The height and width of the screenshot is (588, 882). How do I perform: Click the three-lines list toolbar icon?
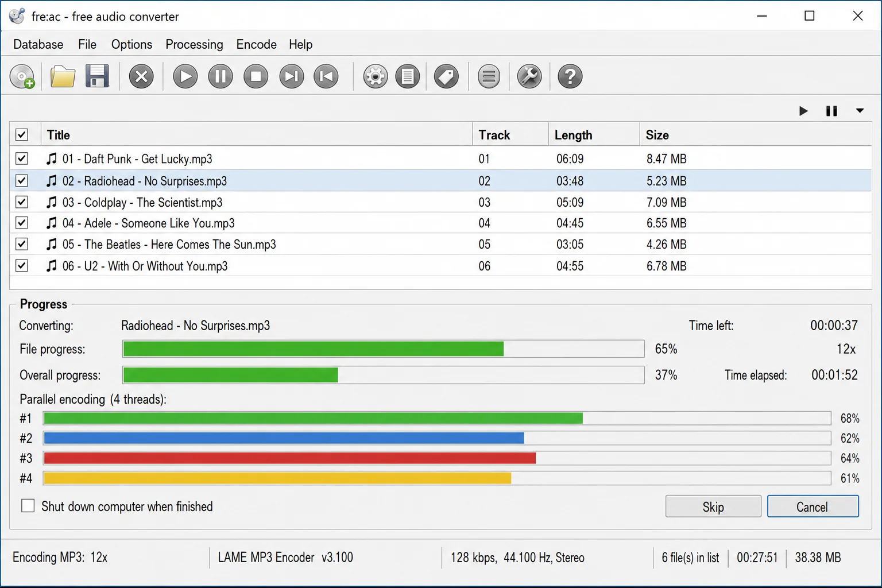(x=489, y=76)
